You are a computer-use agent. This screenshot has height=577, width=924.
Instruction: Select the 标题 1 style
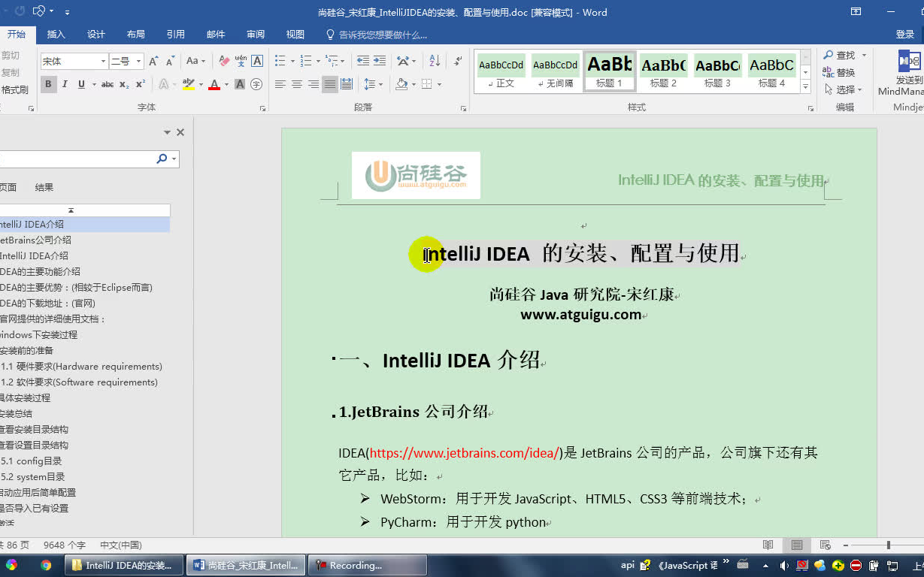pyautogui.click(x=609, y=71)
